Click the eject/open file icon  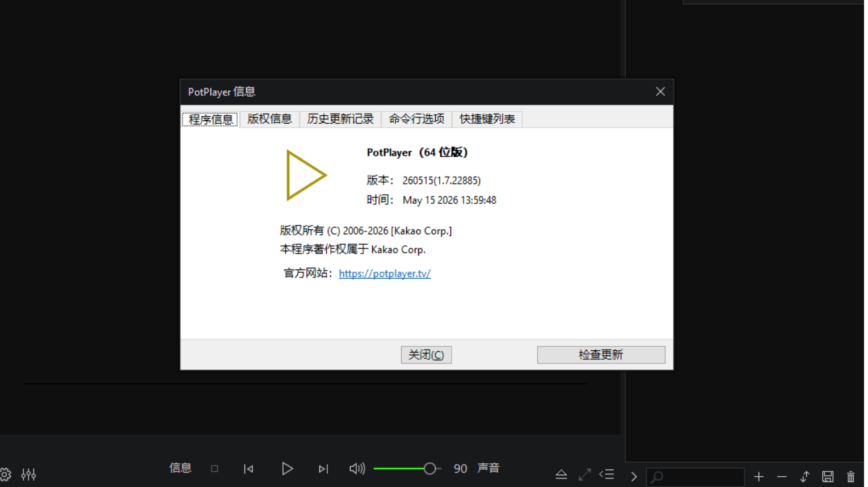coord(561,475)
